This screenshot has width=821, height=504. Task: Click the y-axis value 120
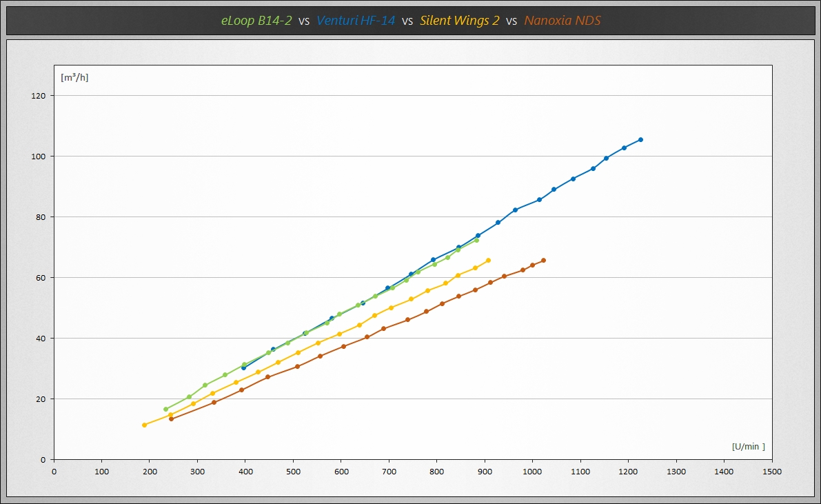(x=38, y=96)
